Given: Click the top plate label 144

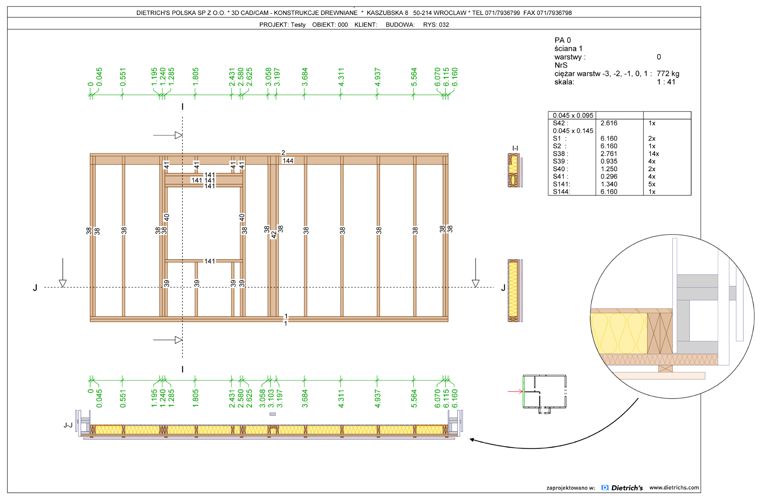Looking at the screenshot, I should click(x=287, y=160).
